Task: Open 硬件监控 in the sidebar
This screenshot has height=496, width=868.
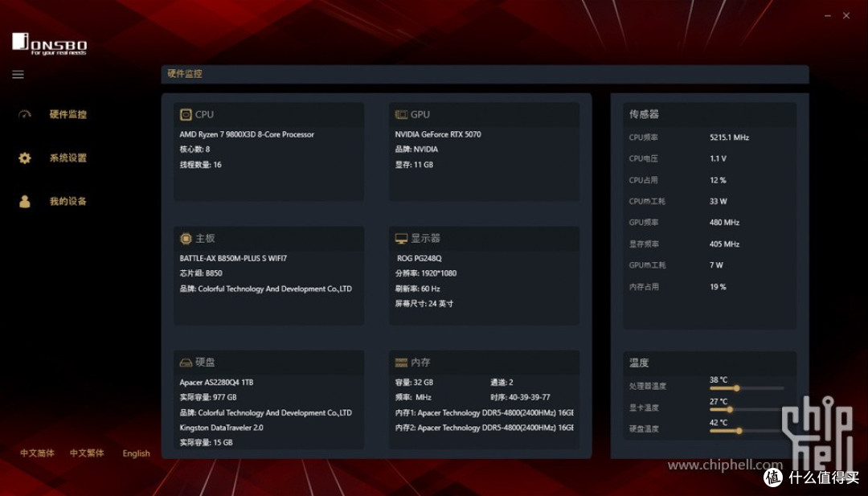Action: click(x=68, y=115)
